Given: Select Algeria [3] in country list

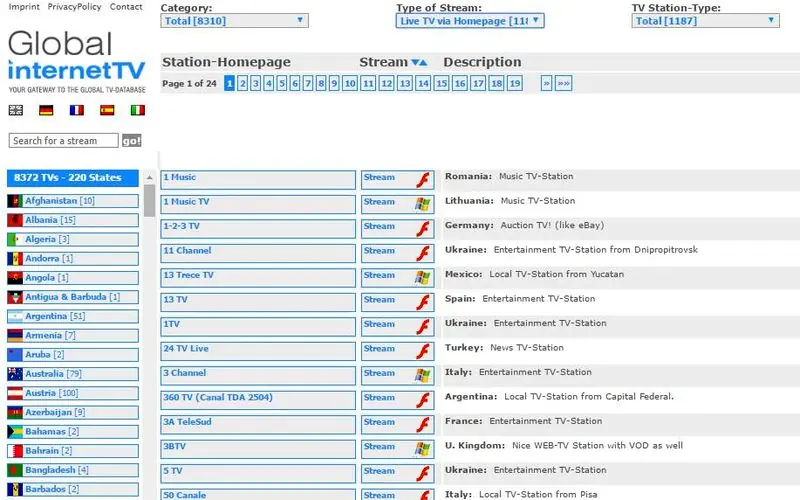Looking at the screenshot, I should 73,239.
